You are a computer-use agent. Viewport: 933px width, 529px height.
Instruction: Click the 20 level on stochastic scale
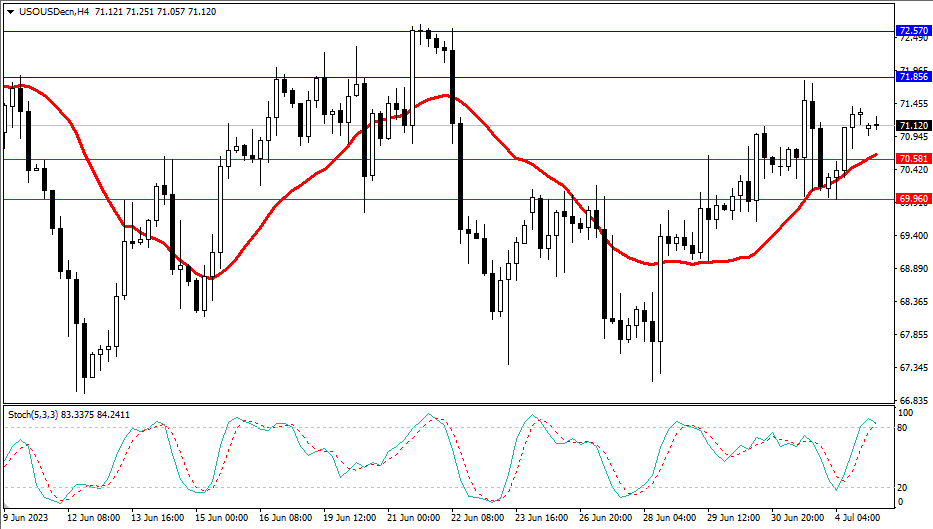tap(904, 487)
